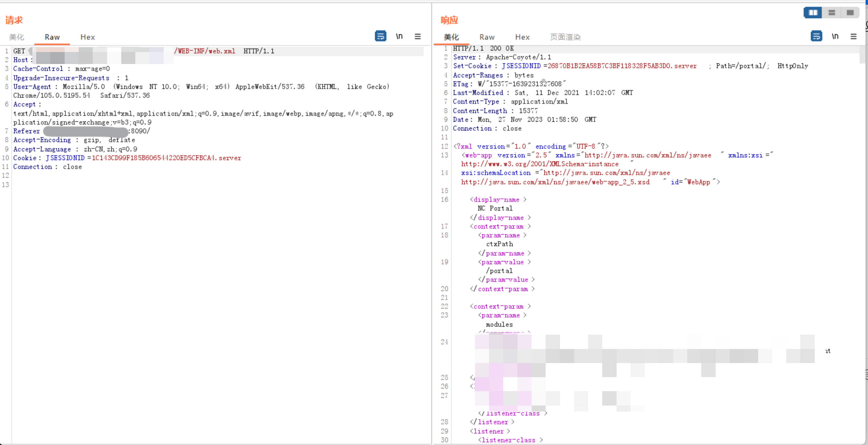Open request panel hamburger options menu

[418, 36]
